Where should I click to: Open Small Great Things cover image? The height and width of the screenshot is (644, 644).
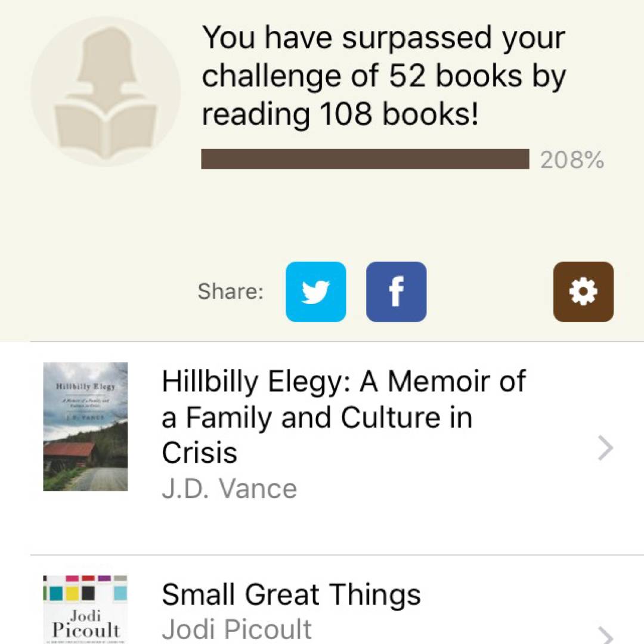point(85,609)
